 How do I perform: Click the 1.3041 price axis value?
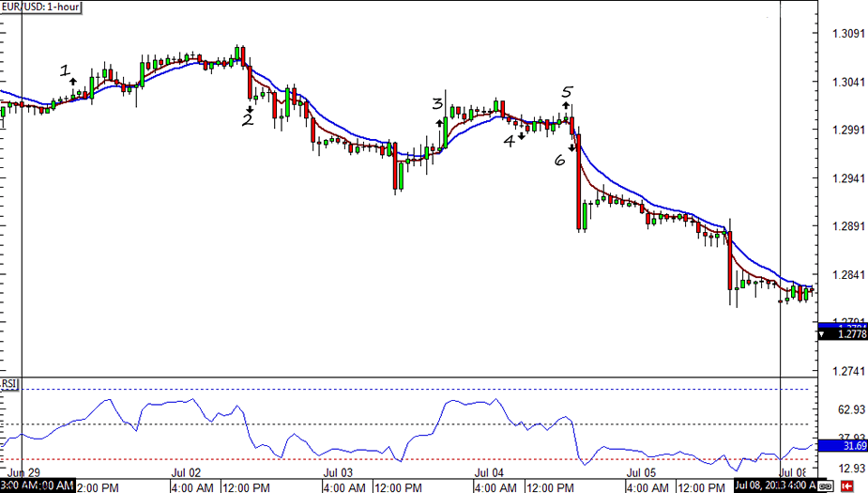848,82
